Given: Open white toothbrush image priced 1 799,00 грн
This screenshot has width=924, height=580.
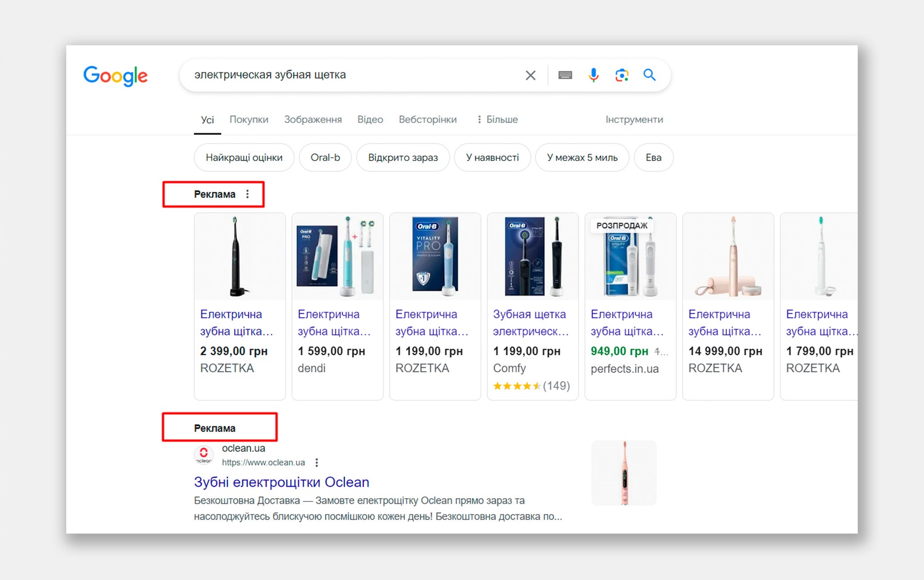Looking at the screenshot, I should click(x=820, y=256).
